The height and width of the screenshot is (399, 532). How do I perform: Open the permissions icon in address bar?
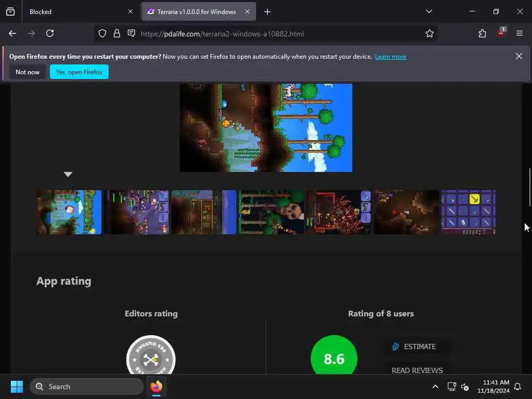(131, 33)
